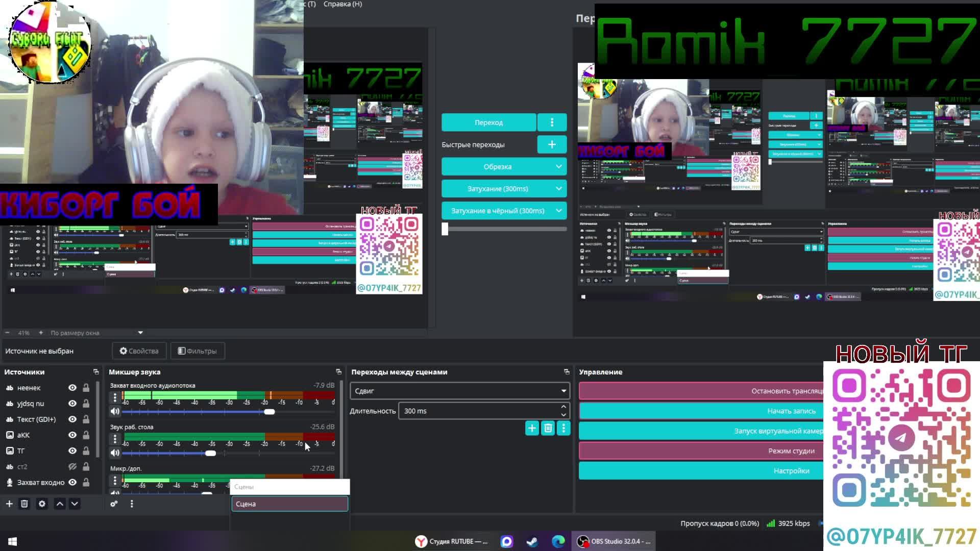Unlock the Текст (GDI+) source
This screenshot has width=980, height=551.
[x=86, y=419]
